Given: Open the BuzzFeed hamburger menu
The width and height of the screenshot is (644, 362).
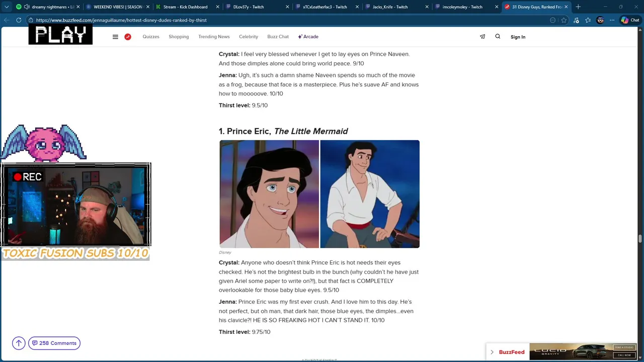Looking at the screenshot, I should (x=115, y=37).
